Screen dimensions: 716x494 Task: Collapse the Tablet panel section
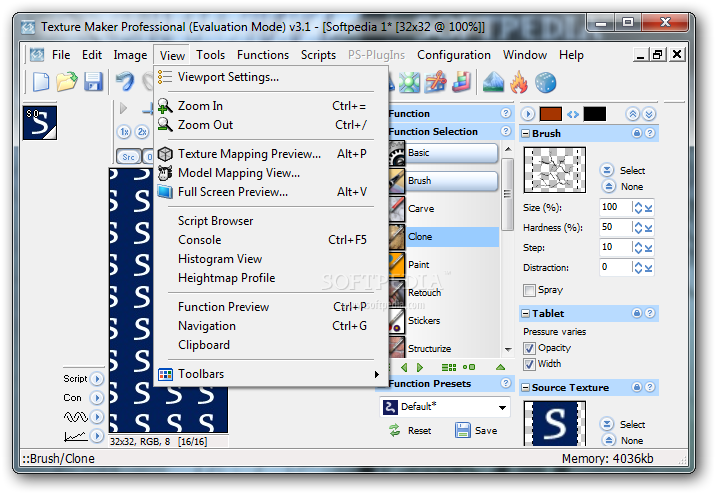click(x=526, y=313)
